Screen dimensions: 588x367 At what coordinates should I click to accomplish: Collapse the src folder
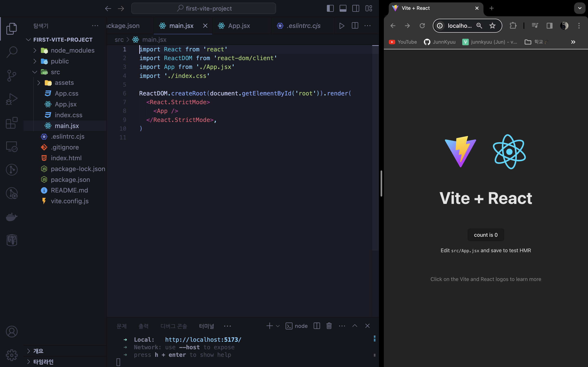(35, 72)
